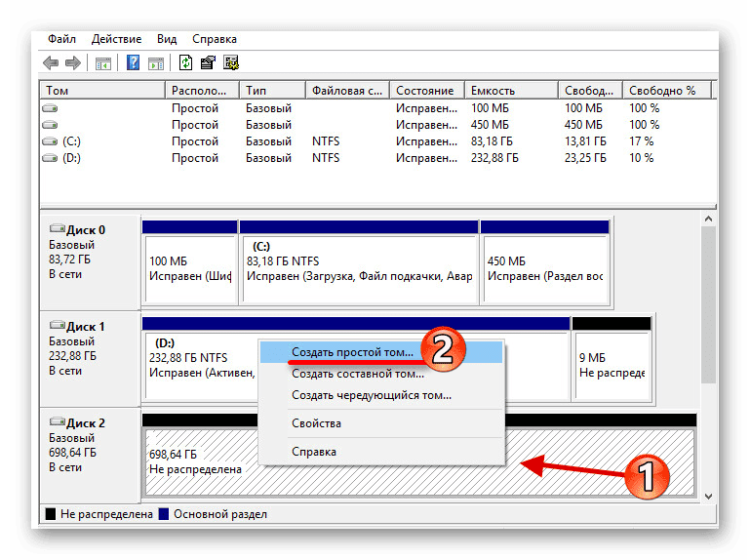This screenshot has height=560, width=750.
Task: Click the 13,81 ГБ free space cell
Action: tap(585, 141)
